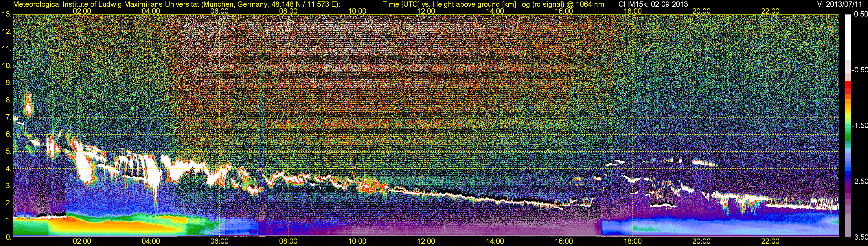Click the colorbar value -3.50
The width and height of the screenshot is (868, 246).
[x=860, y=237]
